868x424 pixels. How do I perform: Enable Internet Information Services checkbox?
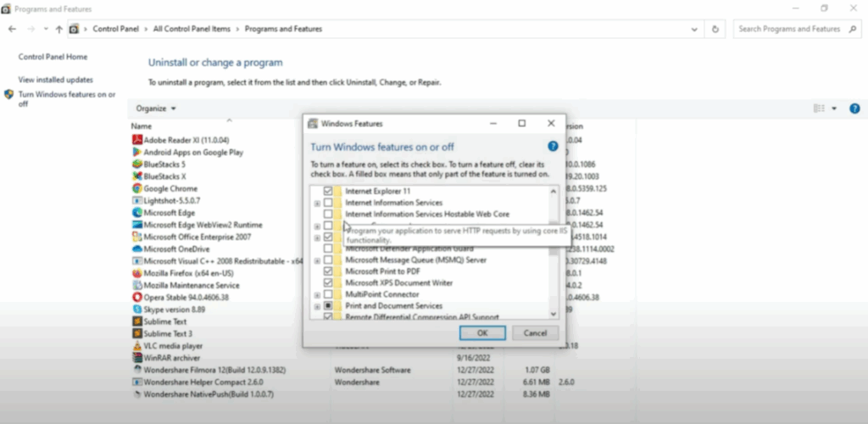pos(328,203)
